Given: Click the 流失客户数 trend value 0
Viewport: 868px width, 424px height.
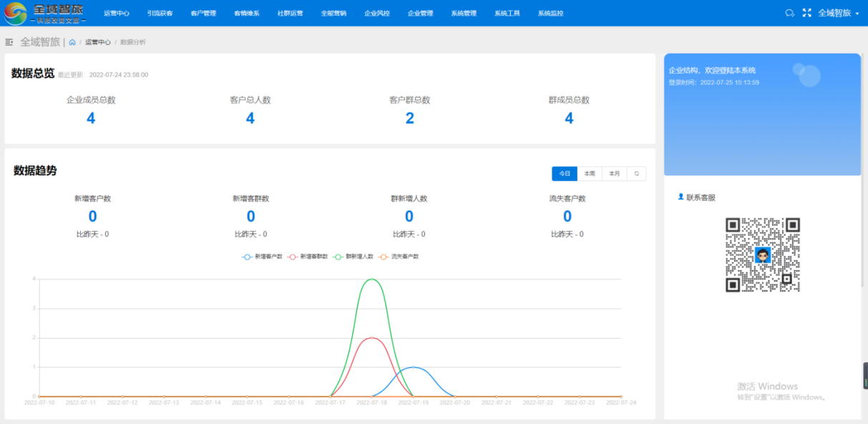Looking at the screenshot, I should (x=567, y=216).
